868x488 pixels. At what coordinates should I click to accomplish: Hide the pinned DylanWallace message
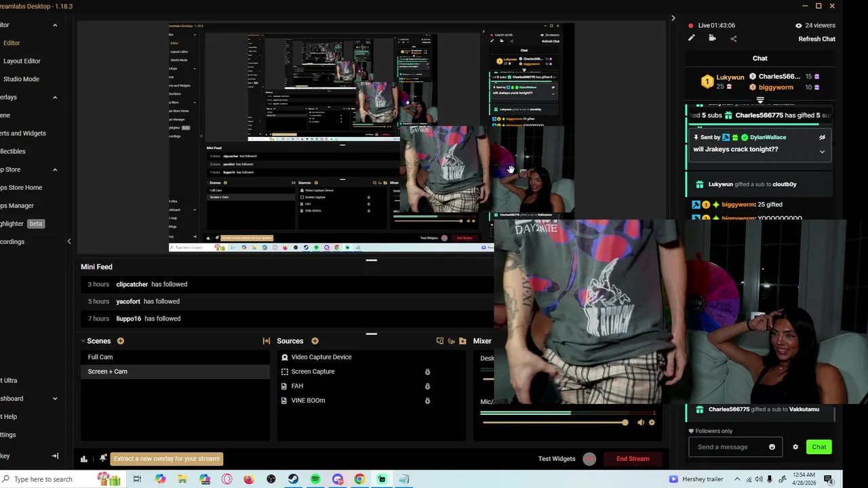coord(822,137)
